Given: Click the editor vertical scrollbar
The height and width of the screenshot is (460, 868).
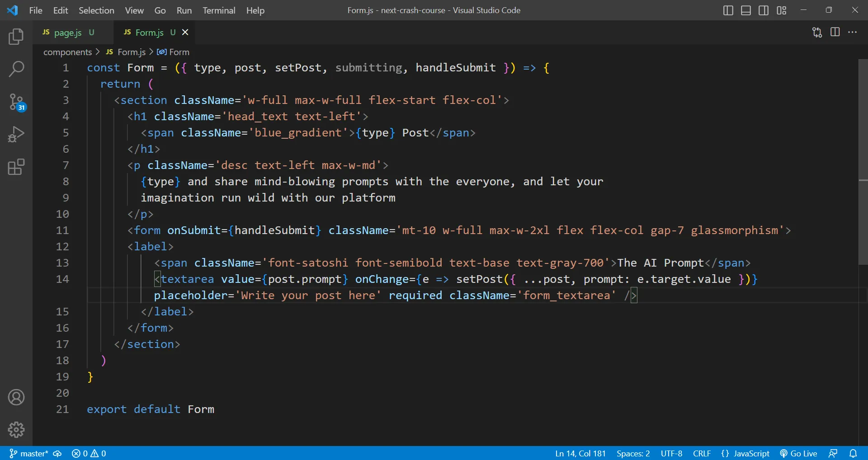Looking at the screenshot, I should tap(863, 162).
